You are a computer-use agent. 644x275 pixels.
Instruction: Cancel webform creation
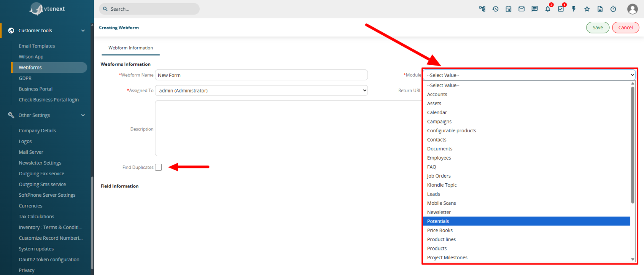(626, 28)
